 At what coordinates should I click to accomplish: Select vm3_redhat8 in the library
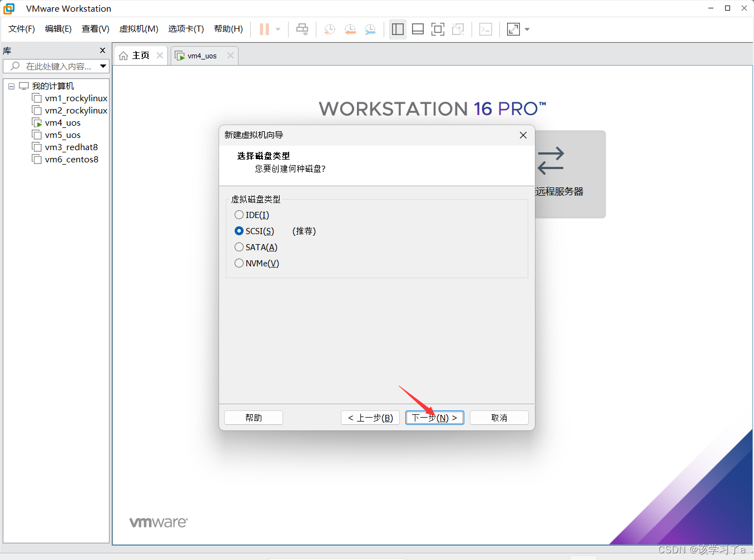point(71,147)
